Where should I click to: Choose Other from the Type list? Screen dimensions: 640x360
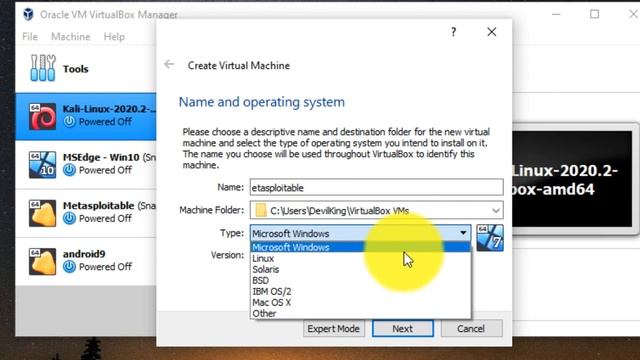360,313
